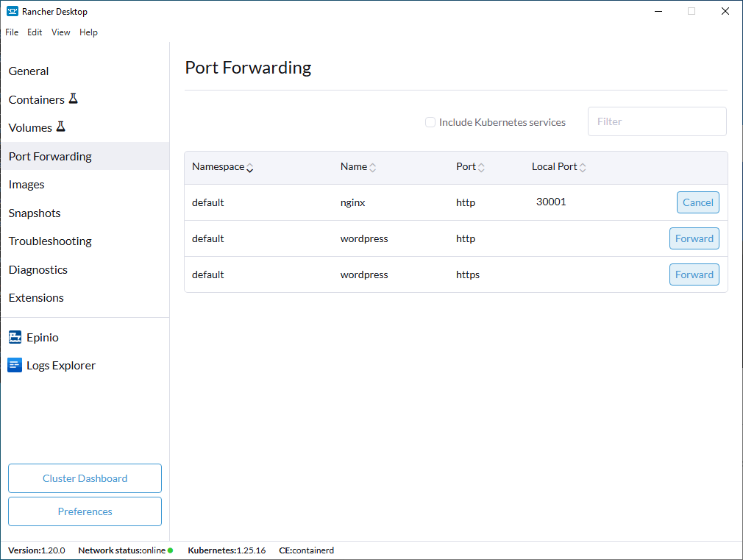Screen dimensions: 743x560
Task: Click the Epinio extension icon
Action: coord(15,337)
